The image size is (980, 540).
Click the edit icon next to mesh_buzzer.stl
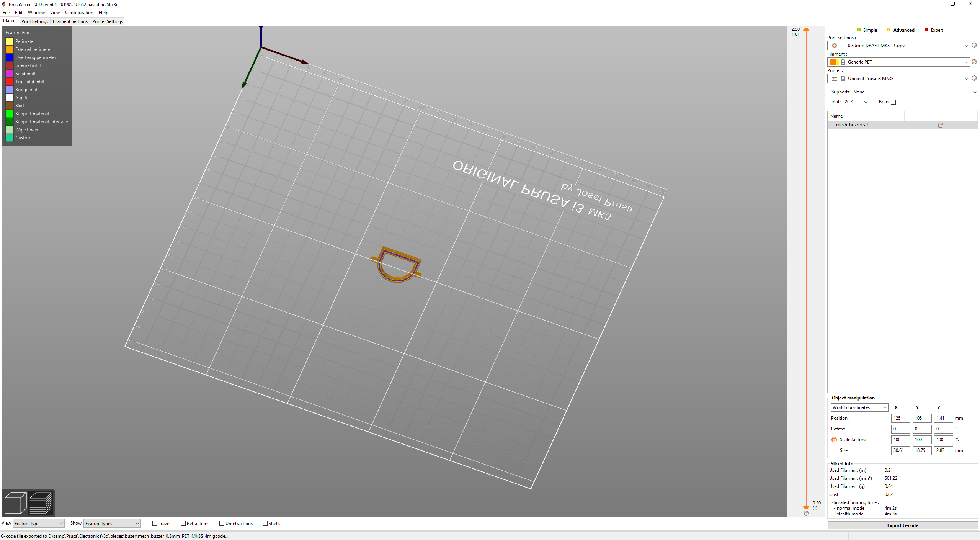[x=940, y=125]
